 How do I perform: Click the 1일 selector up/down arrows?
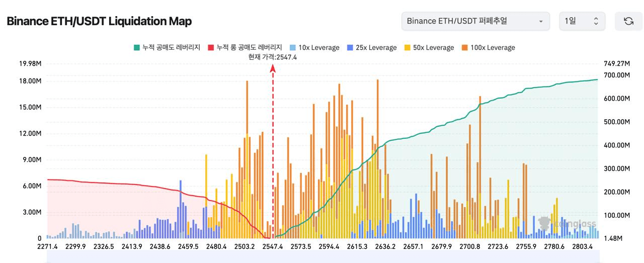pyautogui.click(x=596, y=21)
